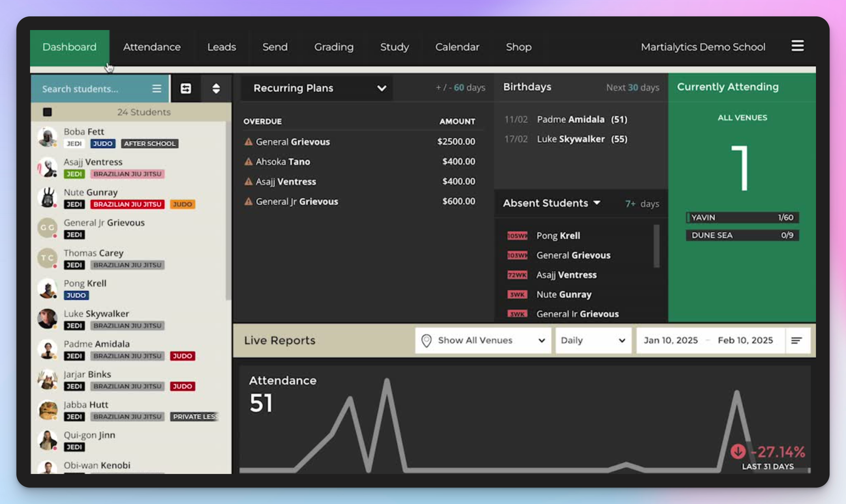Click warning icon next to Ahsoka Tano
The width and height of the screenshot is (846, 504).
[x=249, y=162]
